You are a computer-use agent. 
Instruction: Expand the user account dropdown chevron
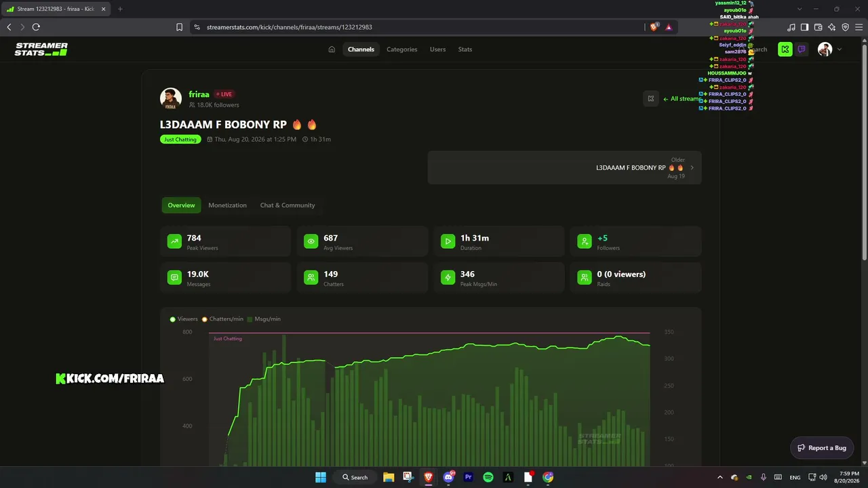coord(840,49)
